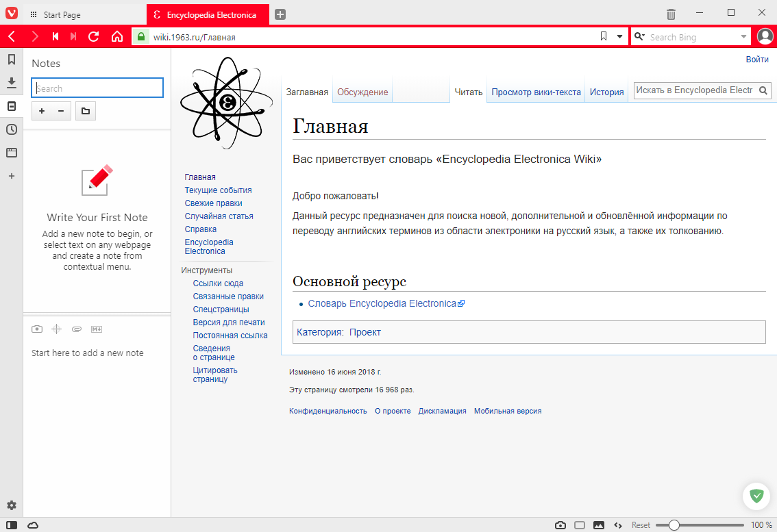Expand the address bar history dropdown
The width and height of the screenshot is (777, 532).
(619, 37)
